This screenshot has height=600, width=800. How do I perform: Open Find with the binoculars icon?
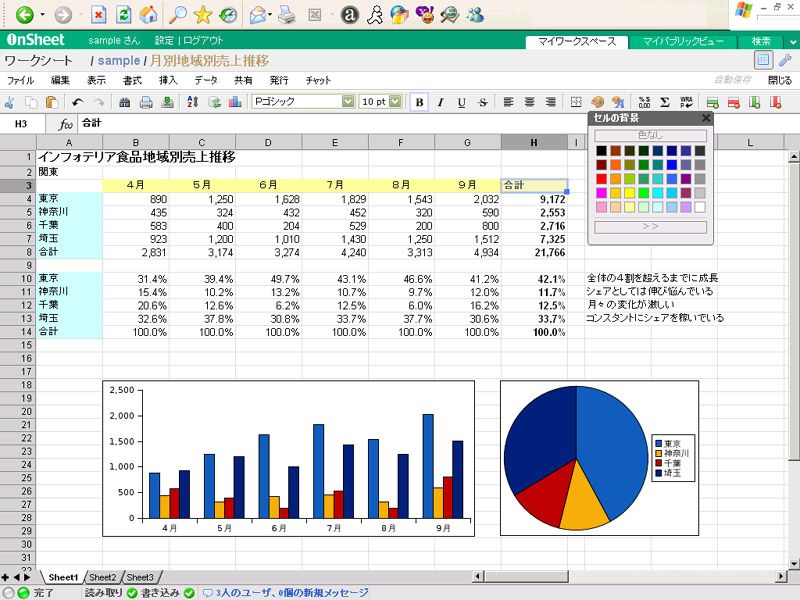pos(124,103)
